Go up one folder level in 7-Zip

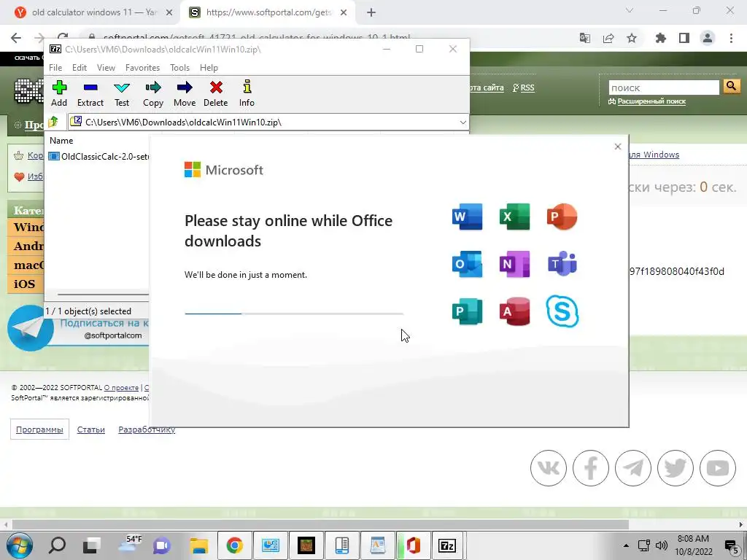[53, 122]
